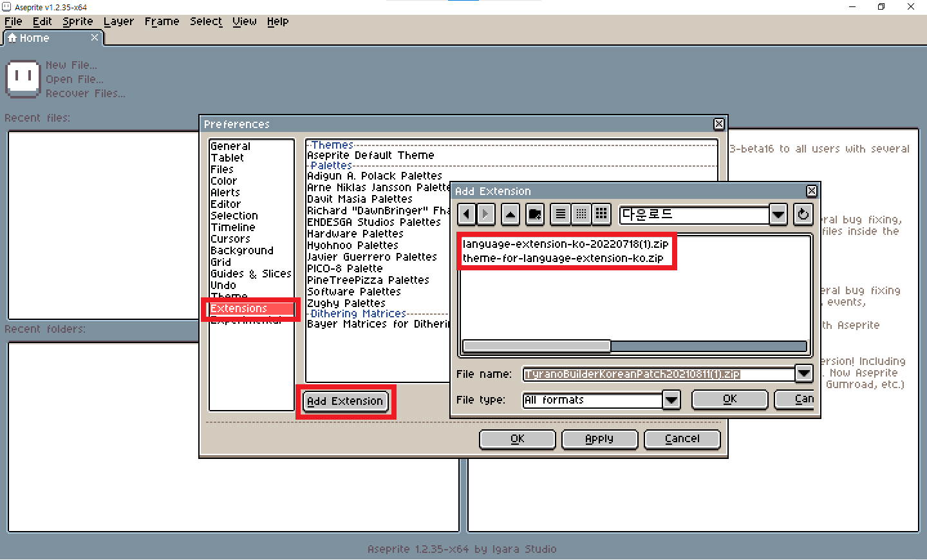Select Guides & Slices preferences section
This screenshot has height=560, width=927.
[252, 274]
